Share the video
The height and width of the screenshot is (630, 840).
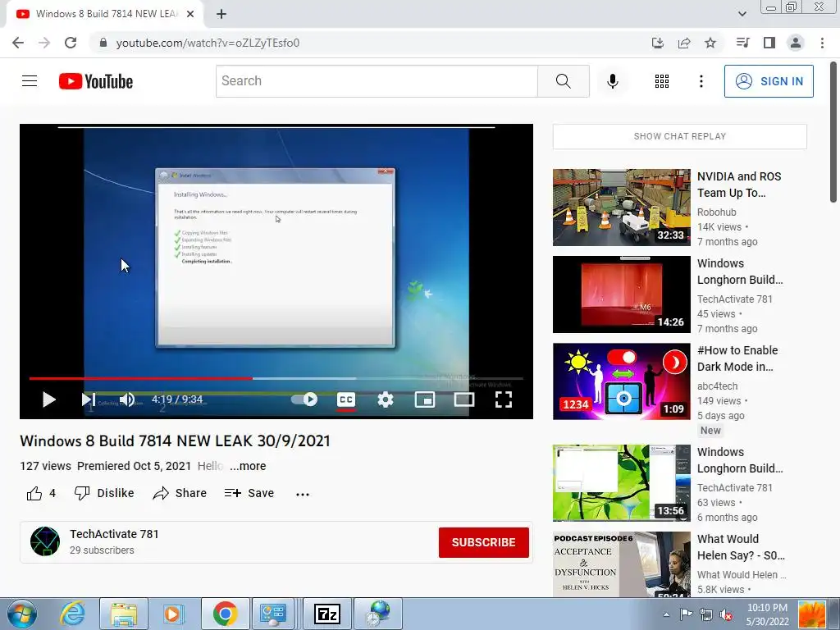180,493
